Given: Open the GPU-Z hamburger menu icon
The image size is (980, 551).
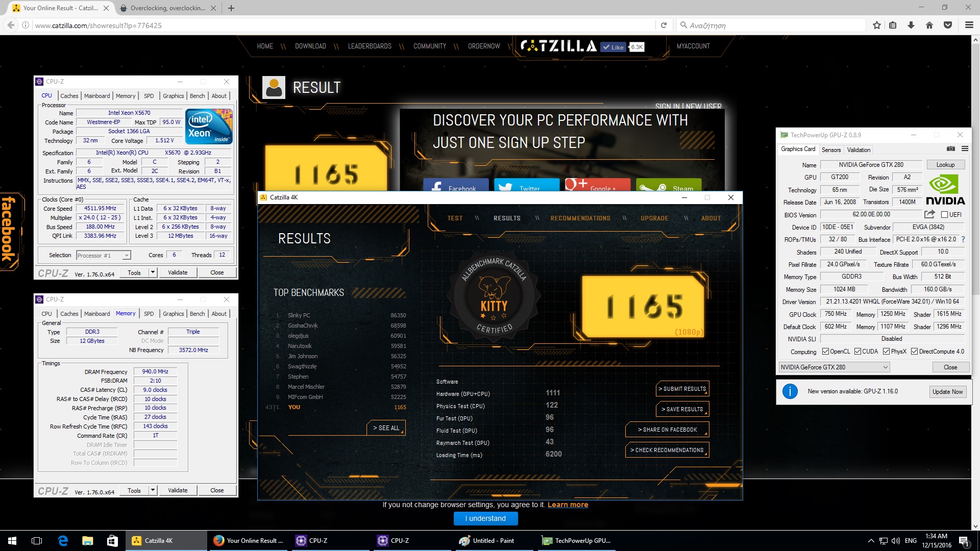Looking at the screenshot, I should click(965, 149).
